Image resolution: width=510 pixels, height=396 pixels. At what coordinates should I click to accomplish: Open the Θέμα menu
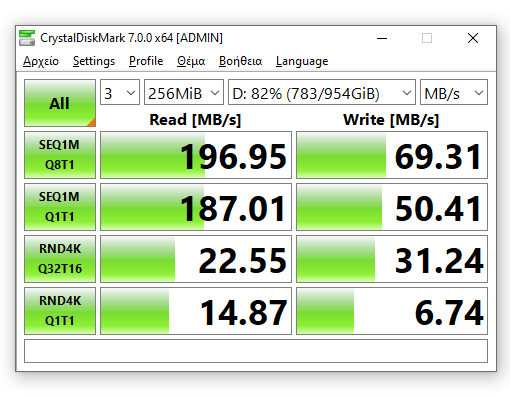[x=191, y=61]
